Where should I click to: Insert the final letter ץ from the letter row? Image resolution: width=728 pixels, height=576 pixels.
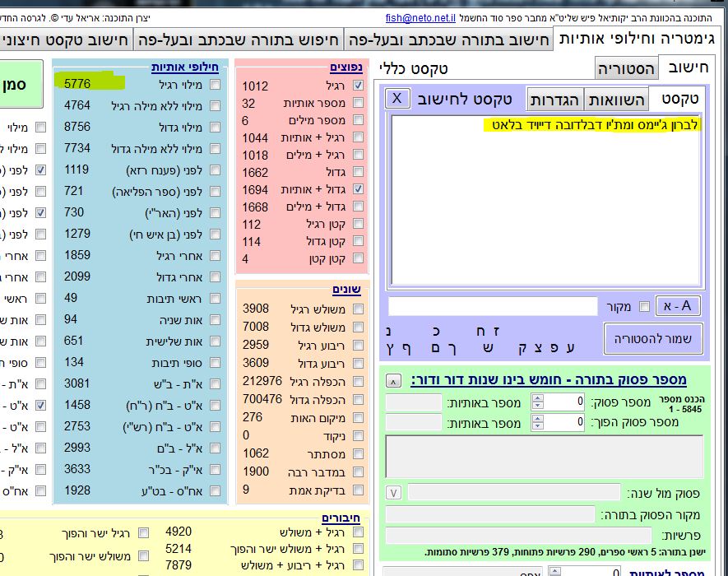(388, 348)
